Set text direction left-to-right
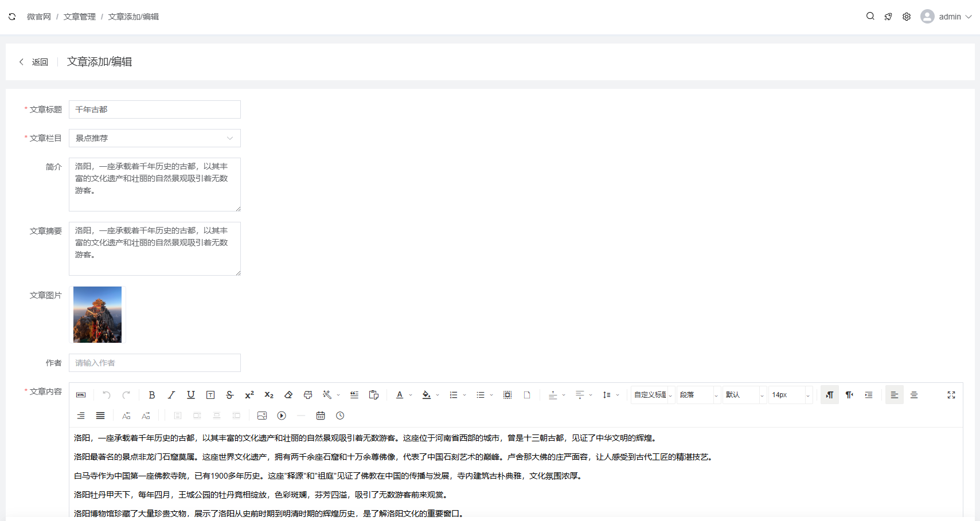Viewport: 980px width, 521px height. coord(830,395)
